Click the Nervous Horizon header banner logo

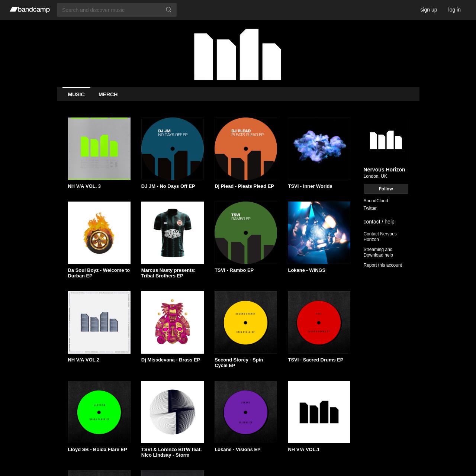click(238, 54)
